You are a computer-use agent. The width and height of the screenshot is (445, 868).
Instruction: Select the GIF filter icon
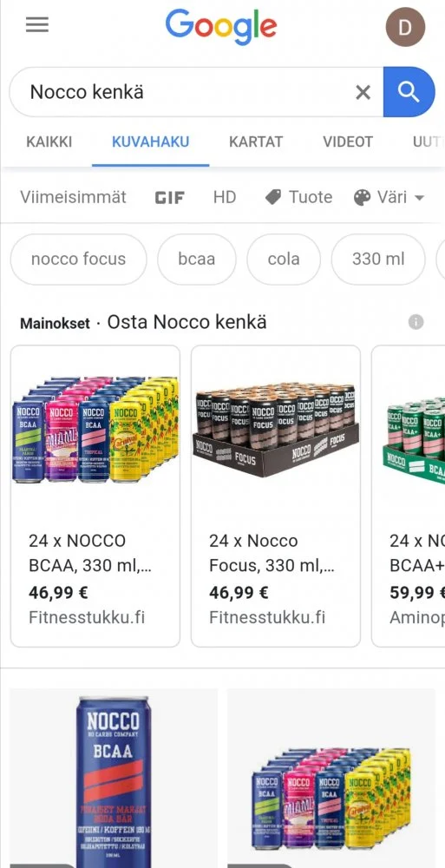click(x=169, y=198)
